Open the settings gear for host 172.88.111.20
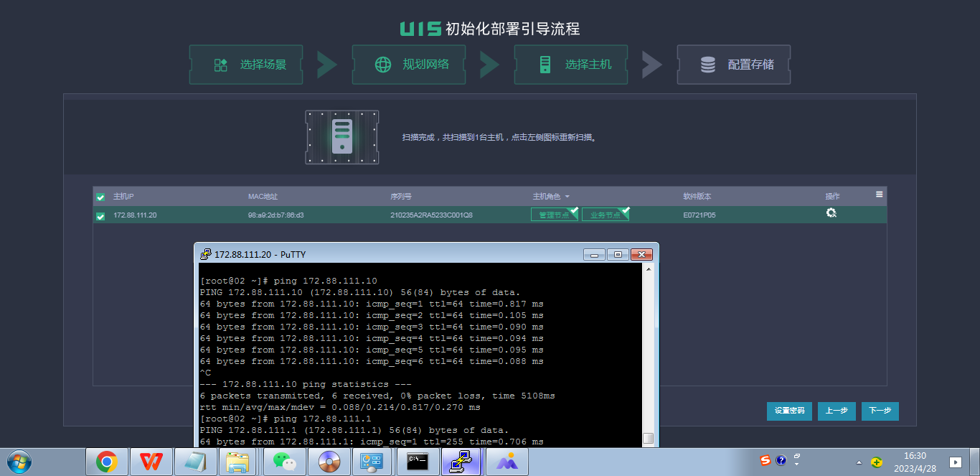Viewport: 980px width, 476px height. click(831, 213)
